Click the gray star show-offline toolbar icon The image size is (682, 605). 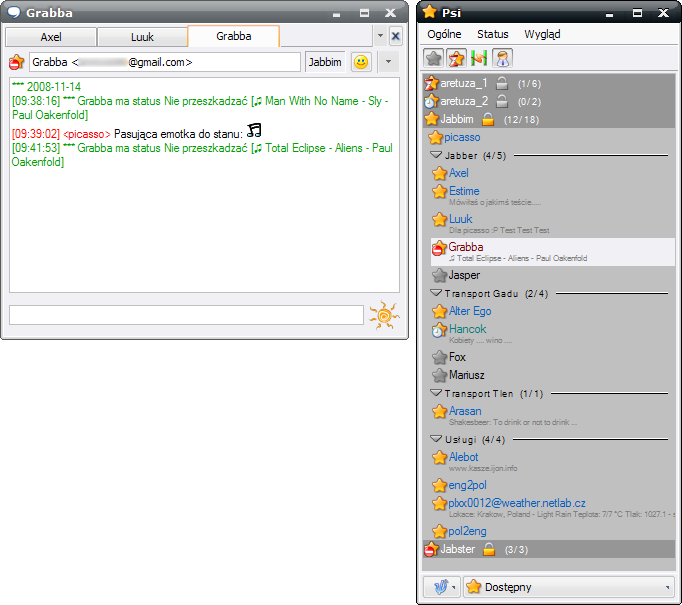tap(434, 58)
